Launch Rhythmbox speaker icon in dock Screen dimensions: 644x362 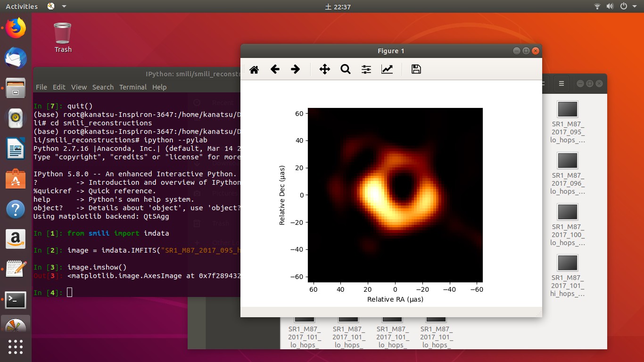coord(16,118)
